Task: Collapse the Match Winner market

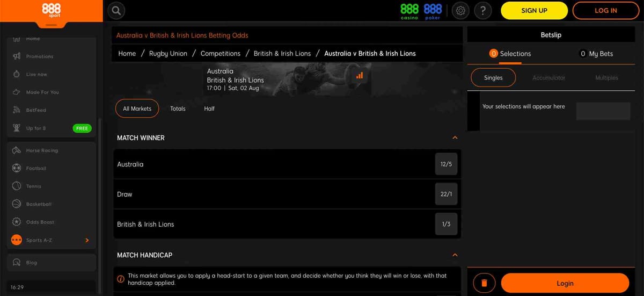Action: click(x=455, y=138)
